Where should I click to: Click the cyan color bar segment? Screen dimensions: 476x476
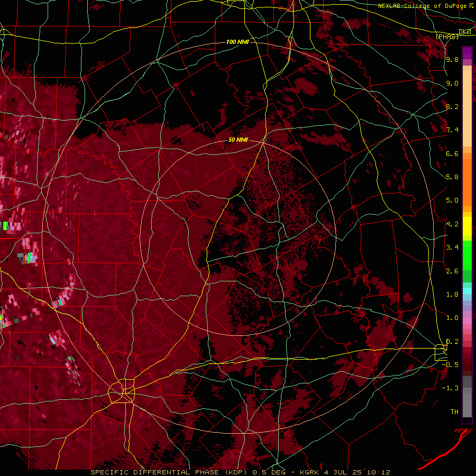pos(467,291)
